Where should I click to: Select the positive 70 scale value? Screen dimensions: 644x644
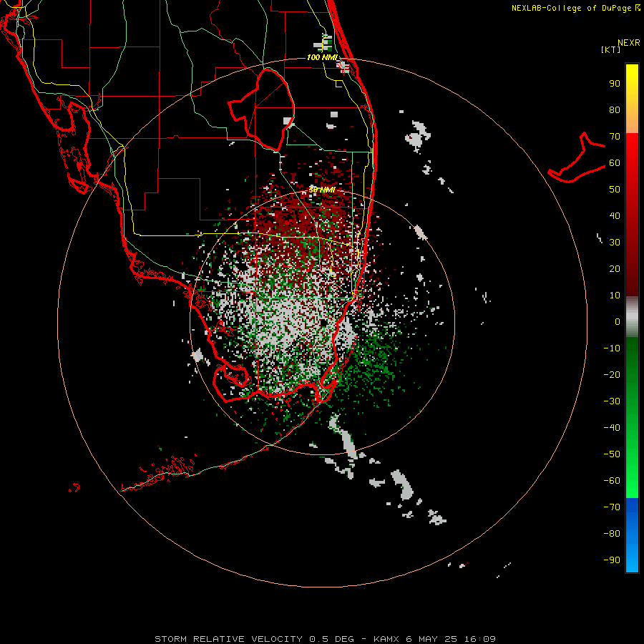615,137
